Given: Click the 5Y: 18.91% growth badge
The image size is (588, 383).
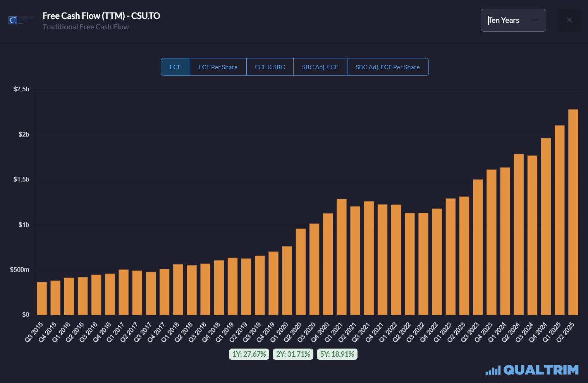Looking at the screenshot, I should 337,354.
